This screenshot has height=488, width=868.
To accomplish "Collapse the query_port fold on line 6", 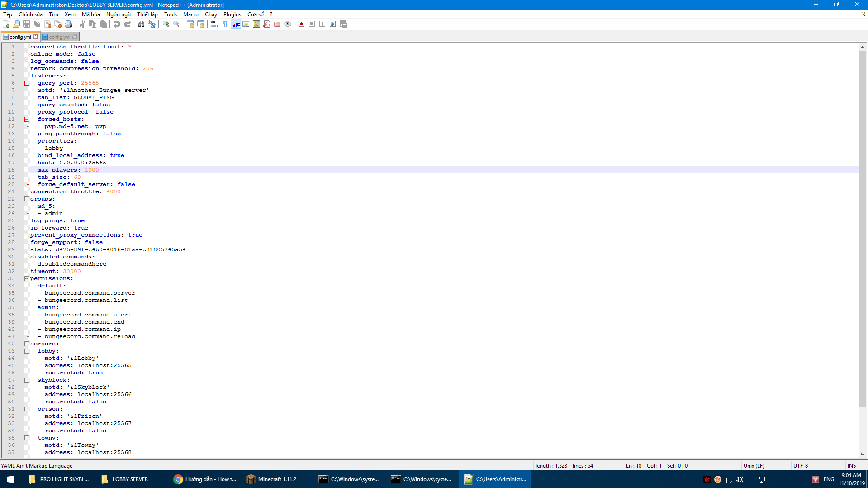I will coord(27,83).
